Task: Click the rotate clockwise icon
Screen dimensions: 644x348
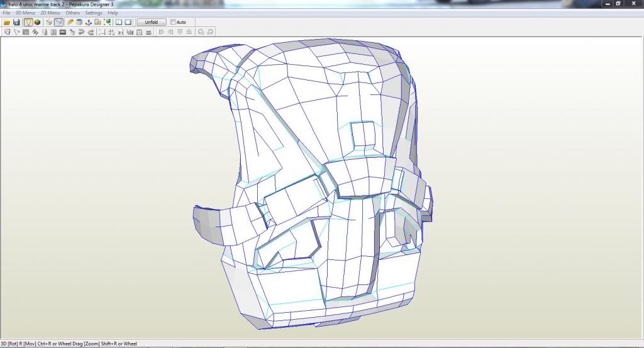Action: (210, 32)
